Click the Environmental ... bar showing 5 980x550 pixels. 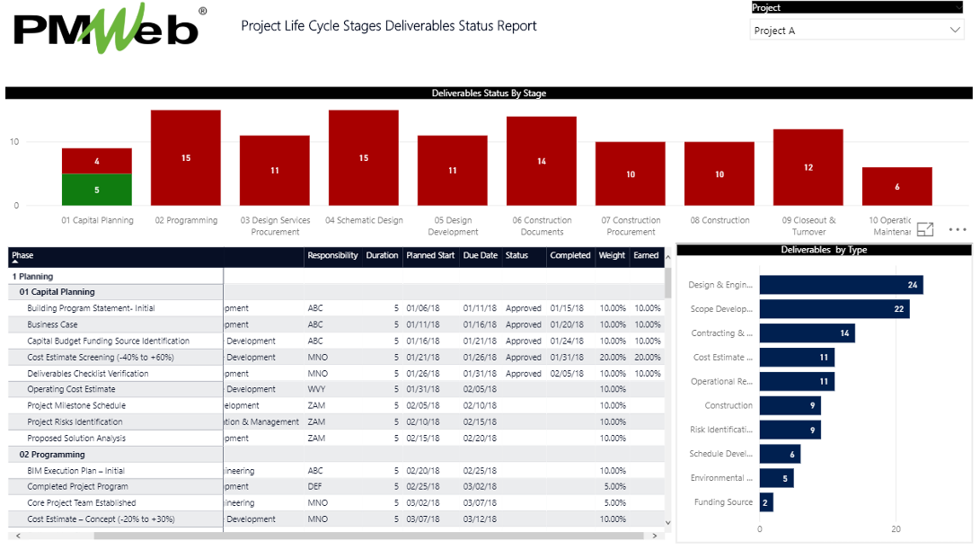point(777,478)
